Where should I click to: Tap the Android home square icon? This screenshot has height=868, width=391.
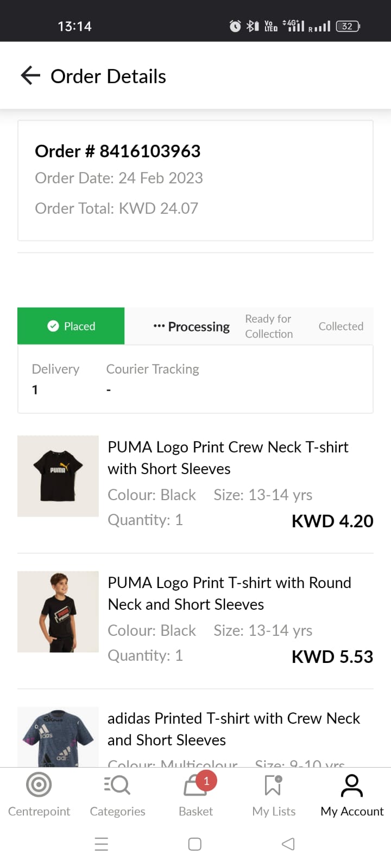pos(195,844)
